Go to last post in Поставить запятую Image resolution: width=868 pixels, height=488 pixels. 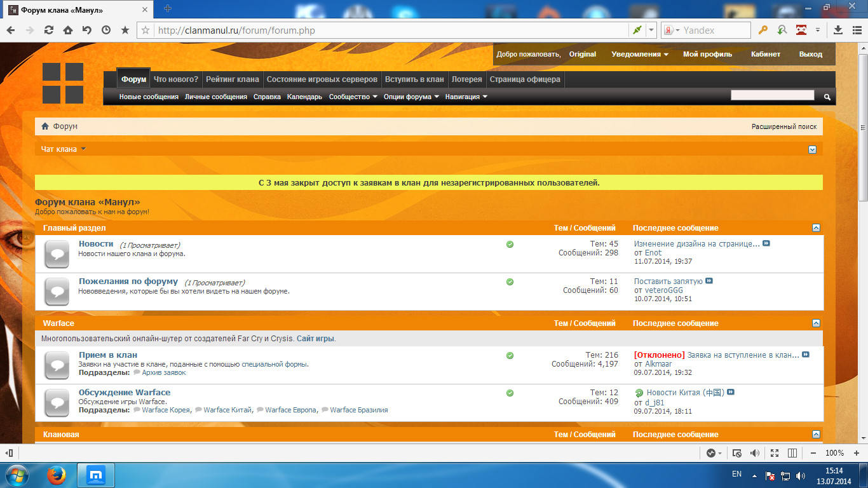coord(709,281)
